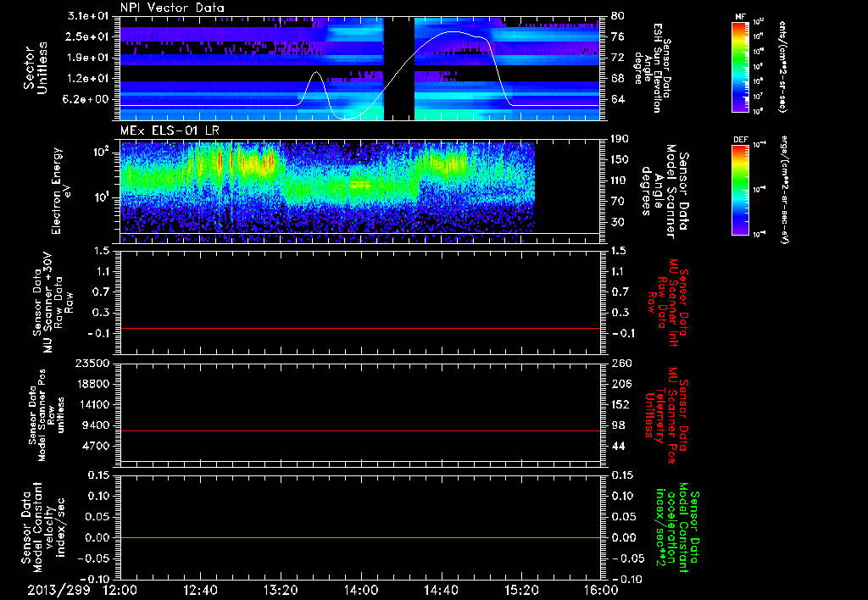Click the white sun elevation curve peak
Image resolution: width=868 pixels, height=600 pixels.
click(x=453, y=31)
